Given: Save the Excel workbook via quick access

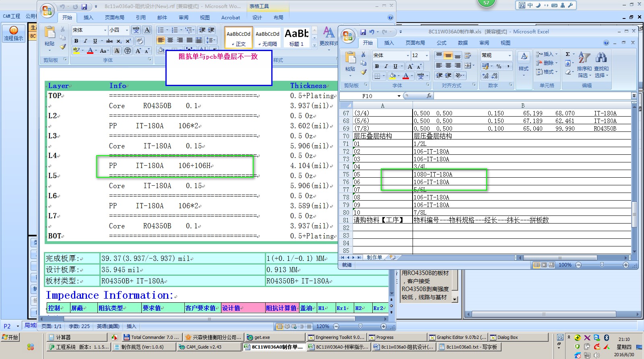Looking at the screenshot, I should tap(363, 32).
